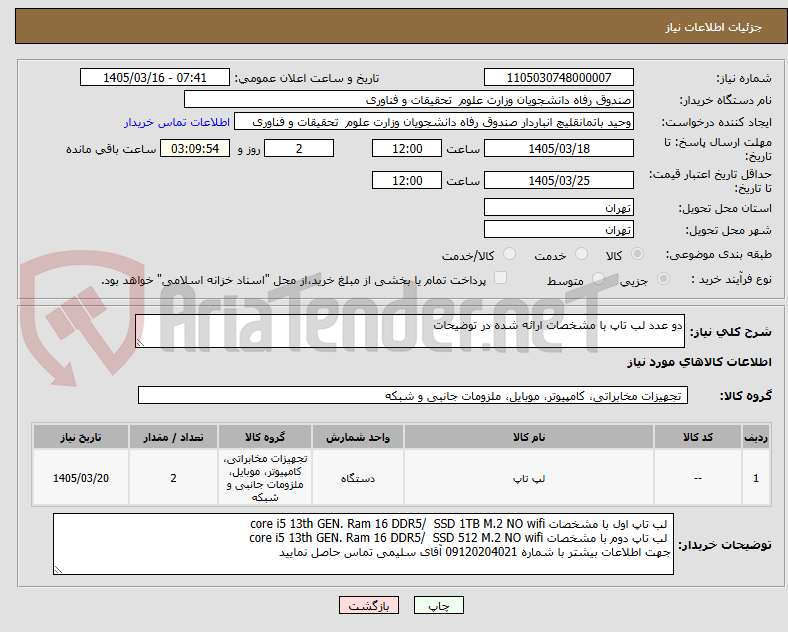Click the طبقه بندی موضوعی label
Image resolution: width=788 pixels, height=632 pixels.
click(x=719, y=254)
